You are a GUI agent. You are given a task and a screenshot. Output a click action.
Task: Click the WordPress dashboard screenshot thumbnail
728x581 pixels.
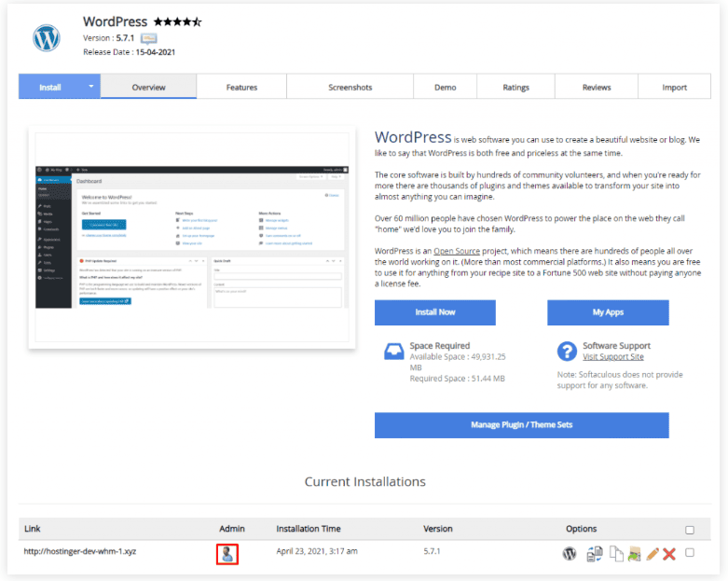click(x=192, y=238)
